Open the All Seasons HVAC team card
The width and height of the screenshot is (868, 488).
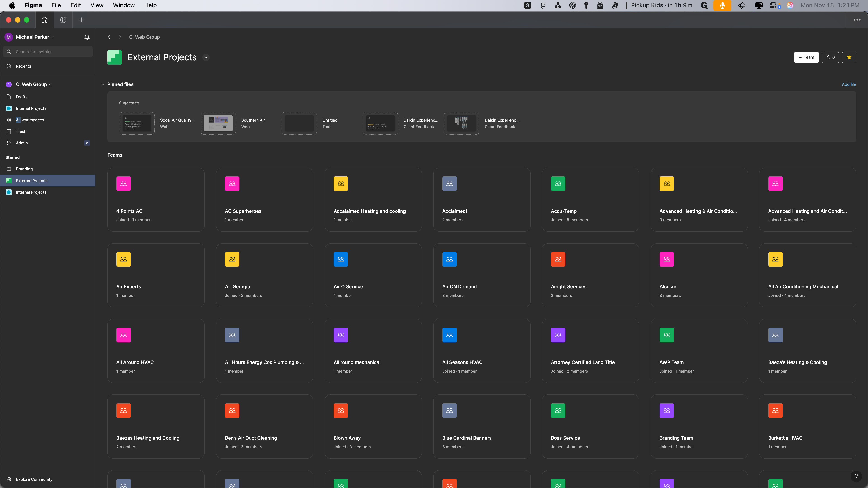482,351
